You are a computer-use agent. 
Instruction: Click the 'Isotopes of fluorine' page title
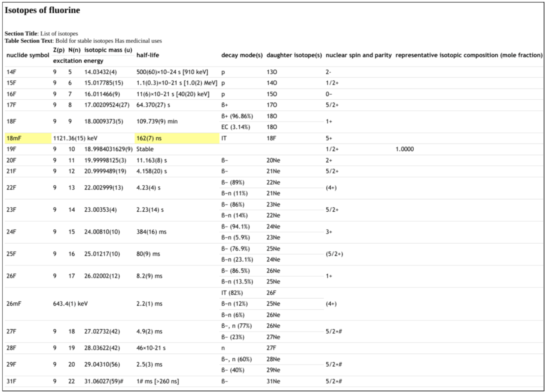42,10
